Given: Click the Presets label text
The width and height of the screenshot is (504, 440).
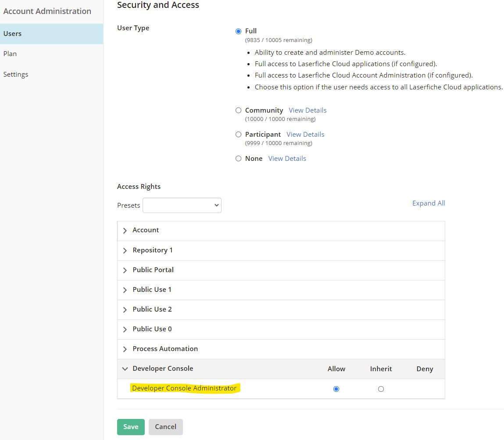Looking at the screenshot, I should pyautogui.click(x=129, y=206).
